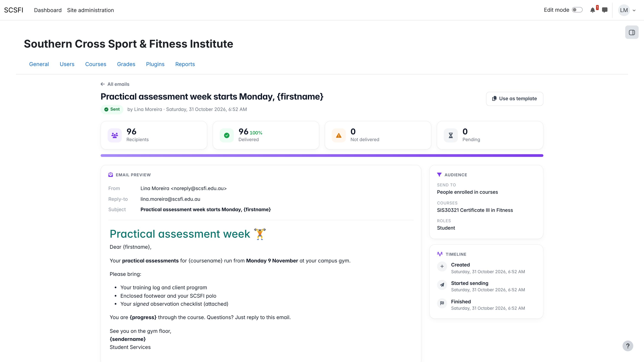The image size is (644, 362).
Task: Click the Not delivered warning triangle icon
Action: tap(339, 135)
